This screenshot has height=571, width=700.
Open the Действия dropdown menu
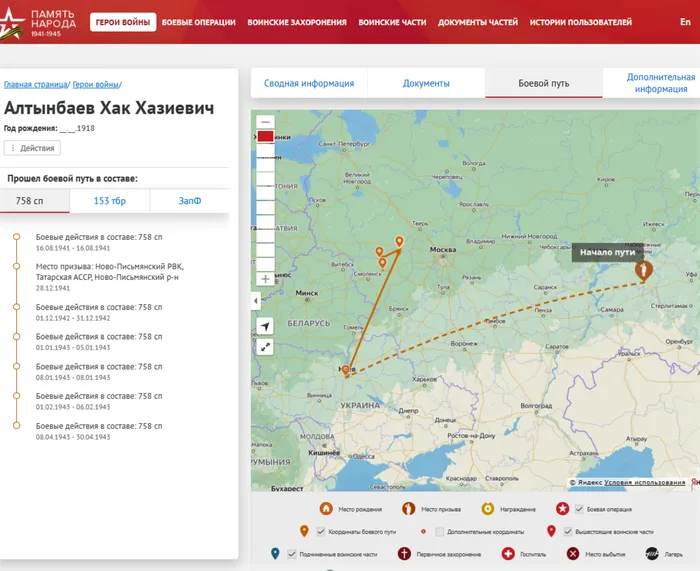click(33, 148)
